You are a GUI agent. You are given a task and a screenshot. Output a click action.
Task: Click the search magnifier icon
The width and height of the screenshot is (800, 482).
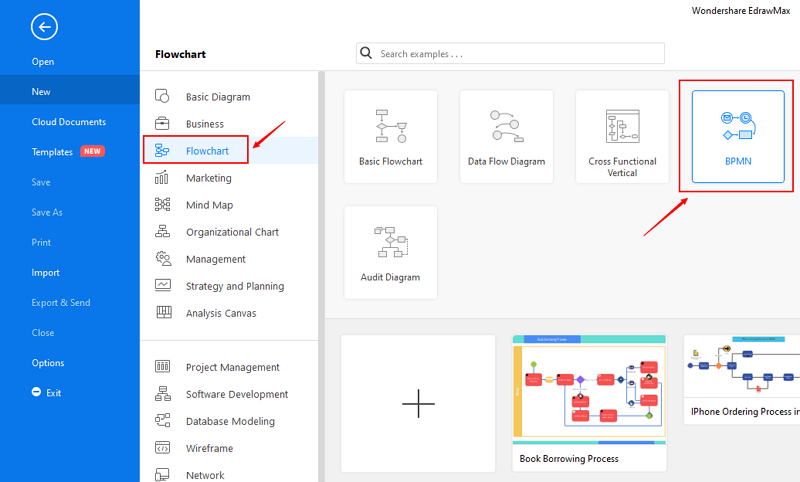366,53
